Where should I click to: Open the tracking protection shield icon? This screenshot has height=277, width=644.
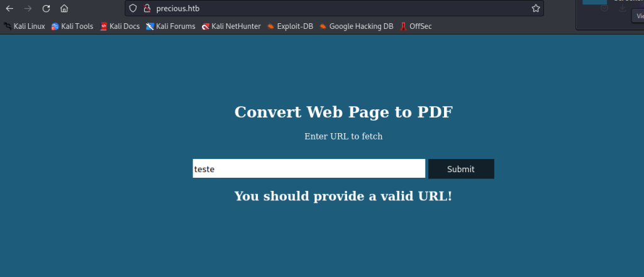click(x=133, y=9)
